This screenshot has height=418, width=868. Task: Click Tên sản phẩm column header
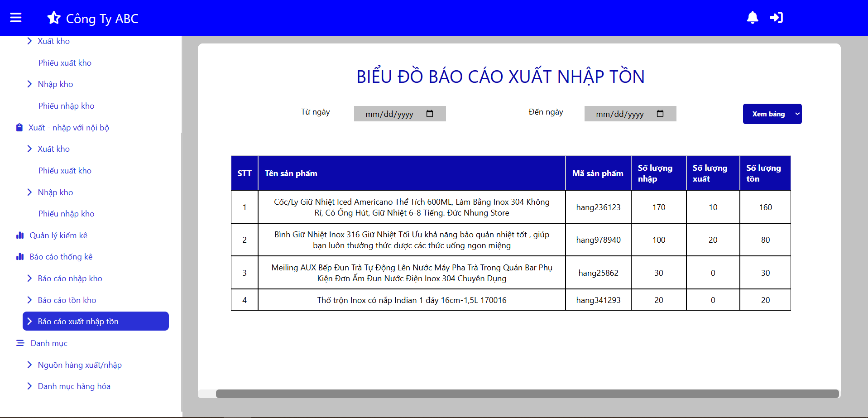[412, 173]
